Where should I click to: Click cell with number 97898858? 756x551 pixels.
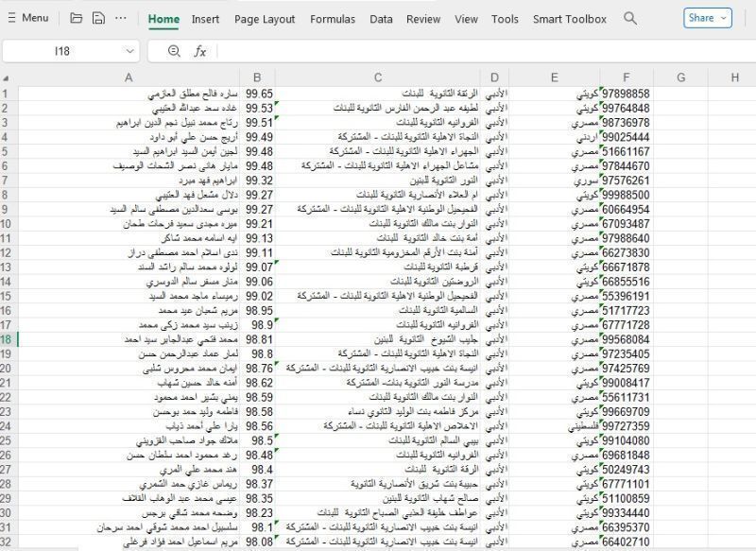click(627, 94)
